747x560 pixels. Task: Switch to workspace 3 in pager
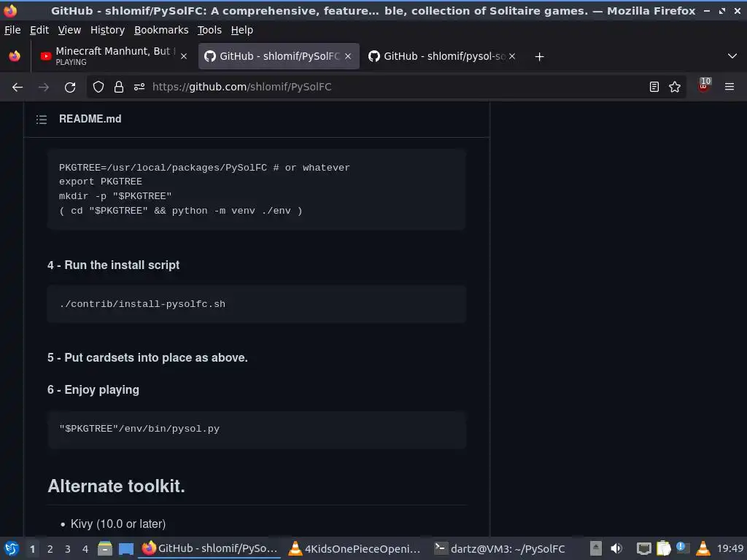68,549
